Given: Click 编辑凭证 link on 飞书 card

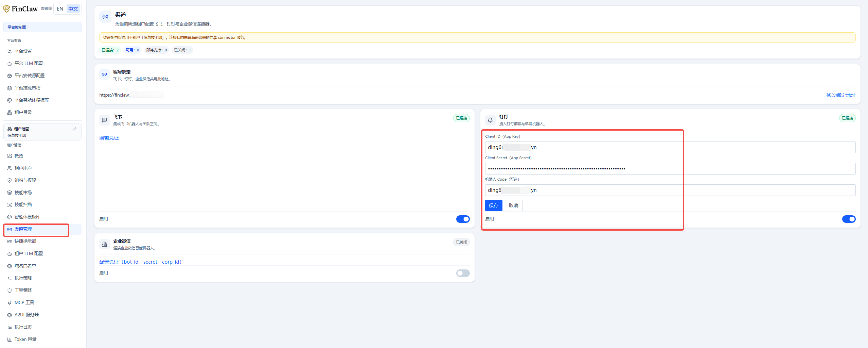Looking at the screenshot, I should pos(109,138).
